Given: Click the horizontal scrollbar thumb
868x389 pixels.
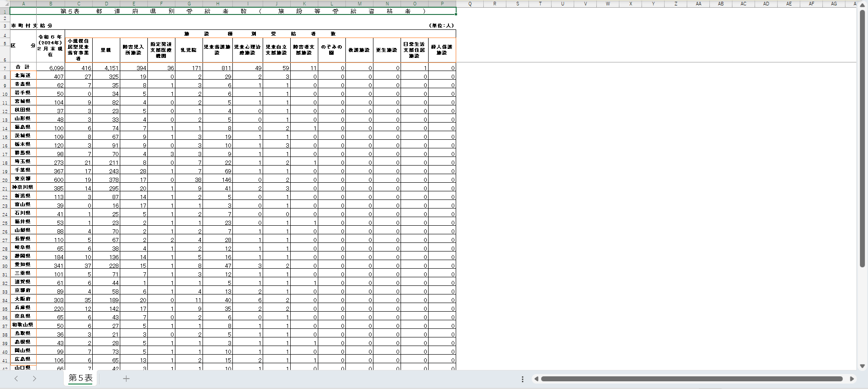Looking at the screenshot, I should (x=692, y=379).
